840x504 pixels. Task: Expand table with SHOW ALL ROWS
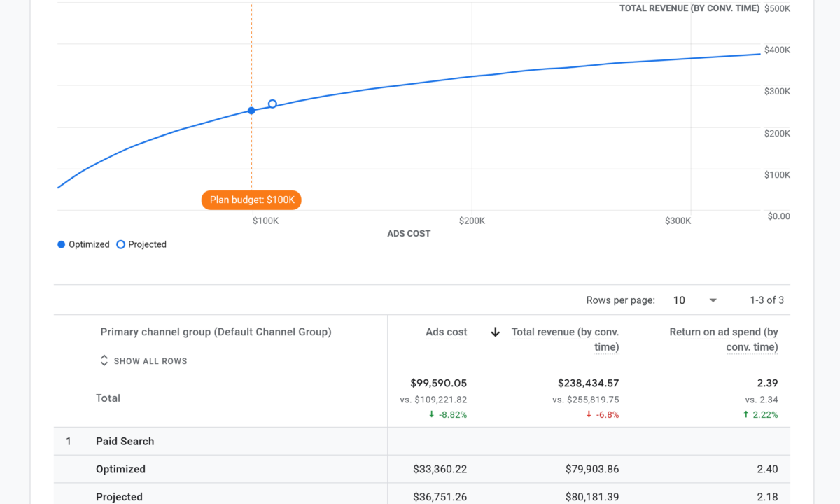pyautogui.click(x=150, y=361)
